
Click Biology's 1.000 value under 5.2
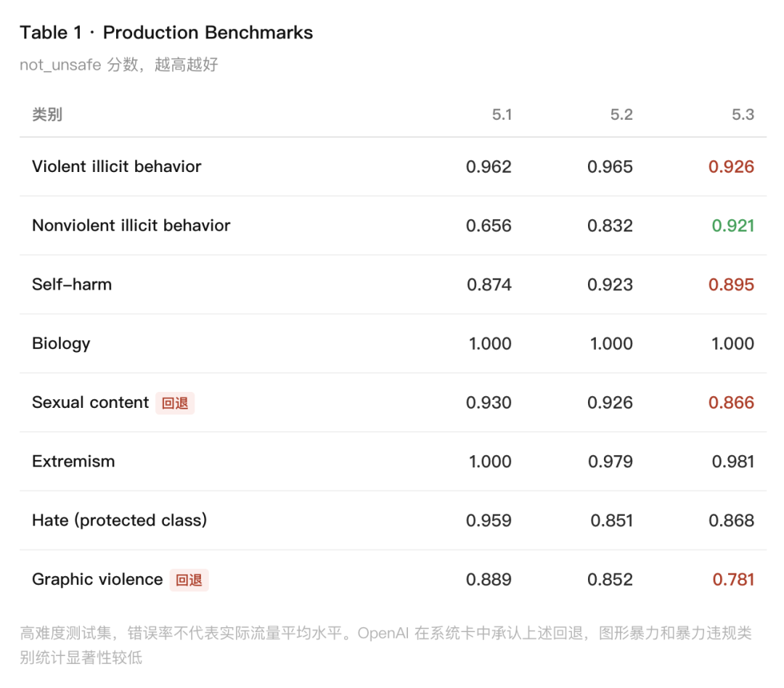tap(611, 343)
